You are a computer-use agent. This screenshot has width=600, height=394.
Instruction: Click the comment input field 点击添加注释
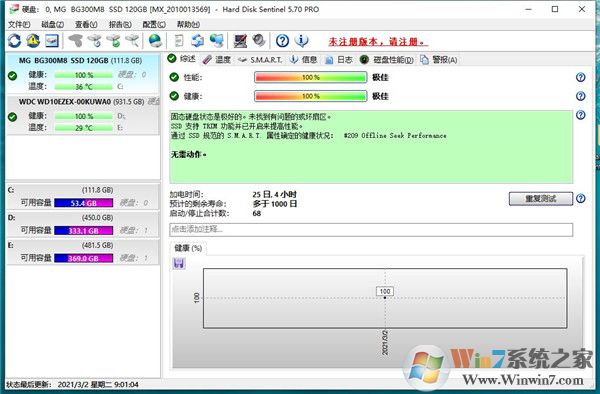371,230
